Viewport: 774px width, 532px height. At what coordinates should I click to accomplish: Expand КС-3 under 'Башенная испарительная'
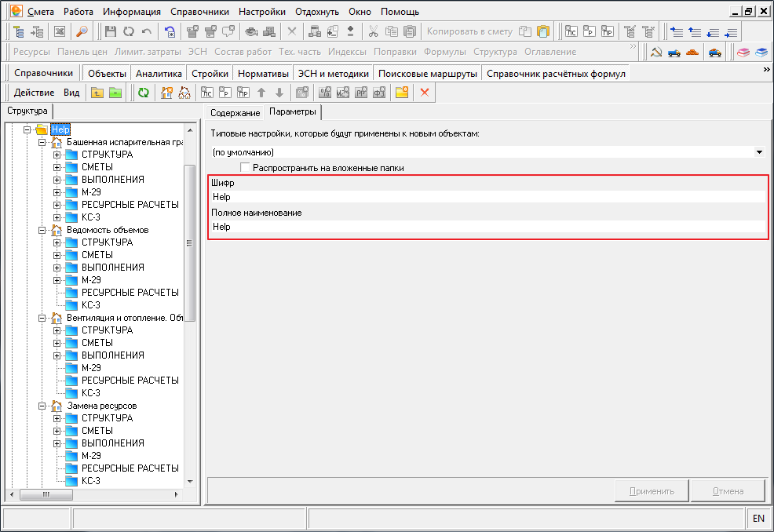[x=57, y=217]
